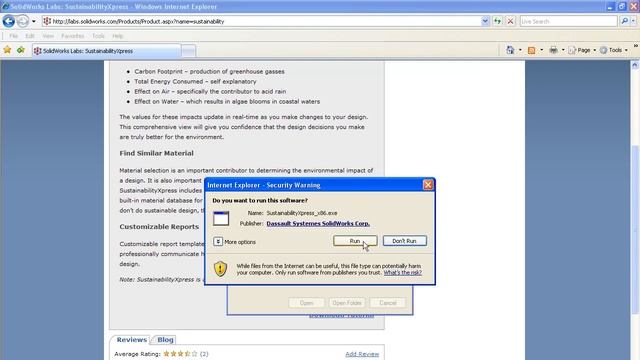Open the Tools menu in menu bar
This screenshot has width=640, height=360.
98,36
